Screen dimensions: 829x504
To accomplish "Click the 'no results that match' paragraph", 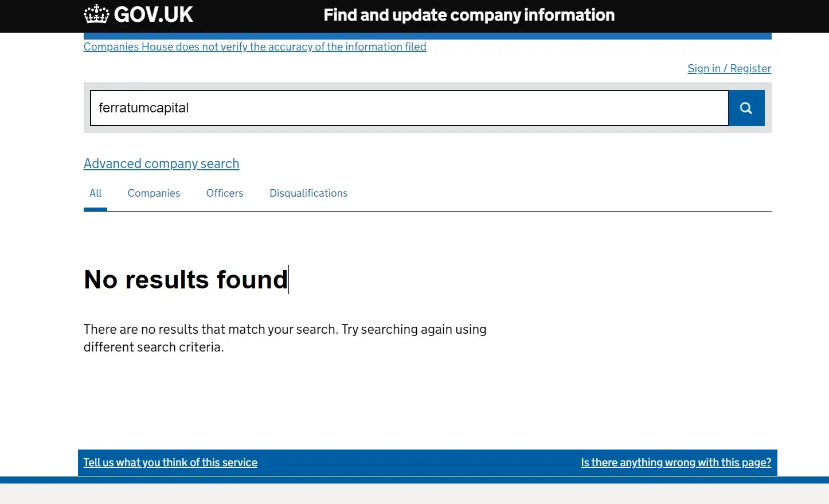I will [285, 338].
